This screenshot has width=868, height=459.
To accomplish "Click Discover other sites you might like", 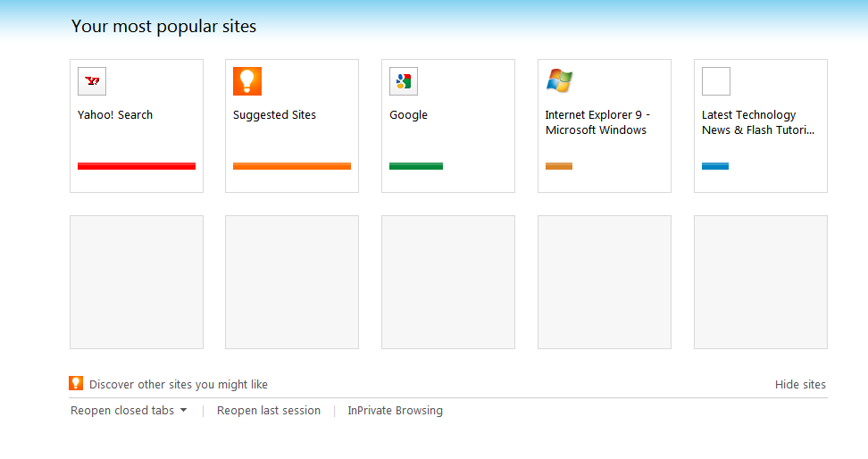I will [x=179, y=385].
